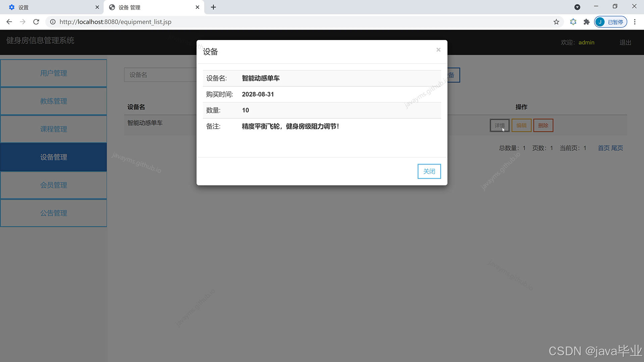Open 会员管理 in the sidebar

tap(54, 185)
